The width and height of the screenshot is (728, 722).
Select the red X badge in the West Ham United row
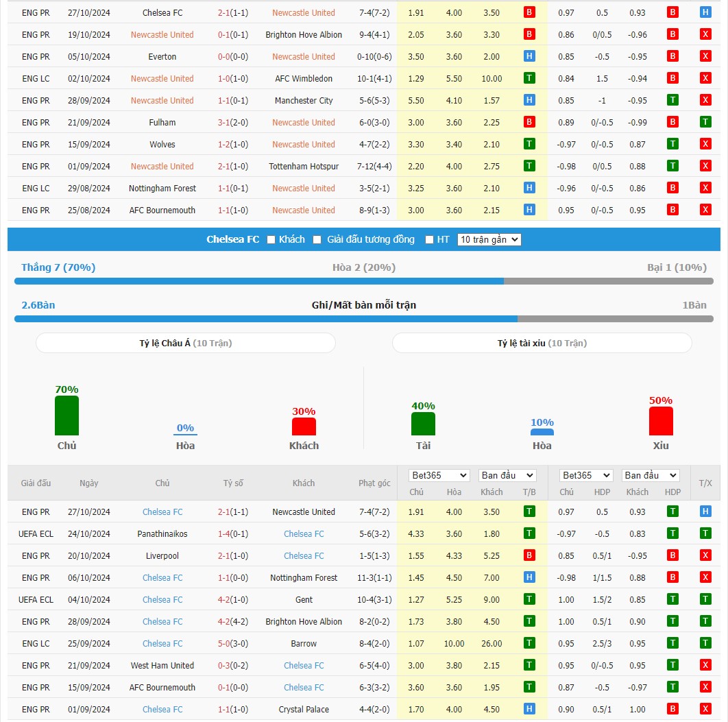pyautogui.click(x=705, y=665)
